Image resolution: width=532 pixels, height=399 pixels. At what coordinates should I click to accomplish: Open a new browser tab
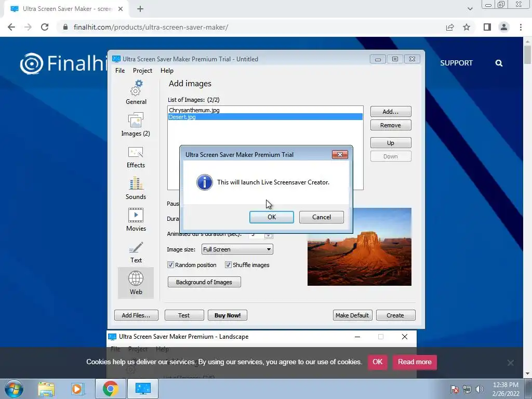[x=140, y=9]
